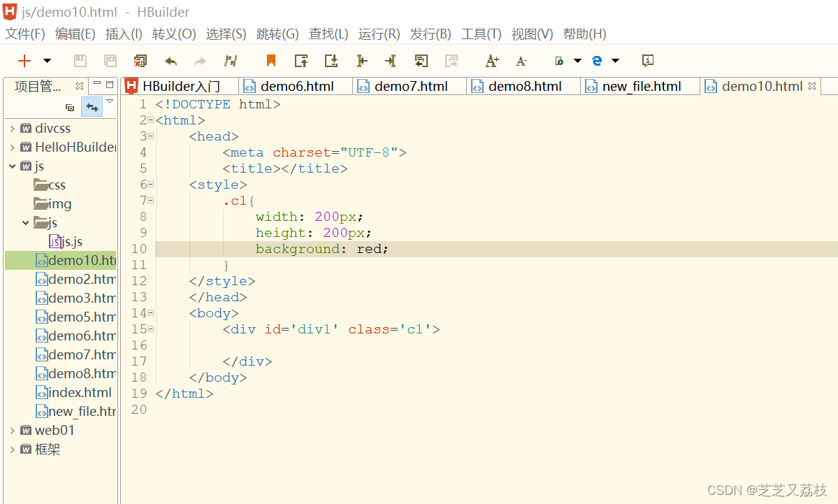Click the Save icon in toolbar
838x504 pixels.
point(80,61)
